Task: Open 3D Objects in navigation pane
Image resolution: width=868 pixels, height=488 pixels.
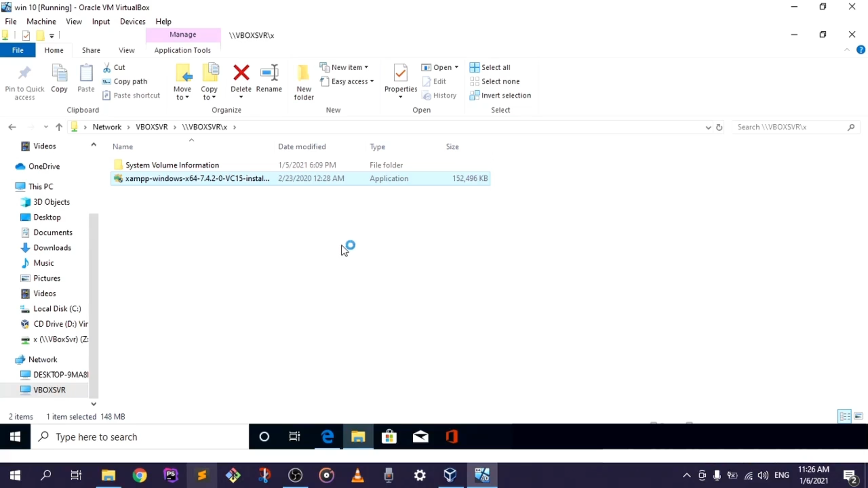Action: (52, 202)
